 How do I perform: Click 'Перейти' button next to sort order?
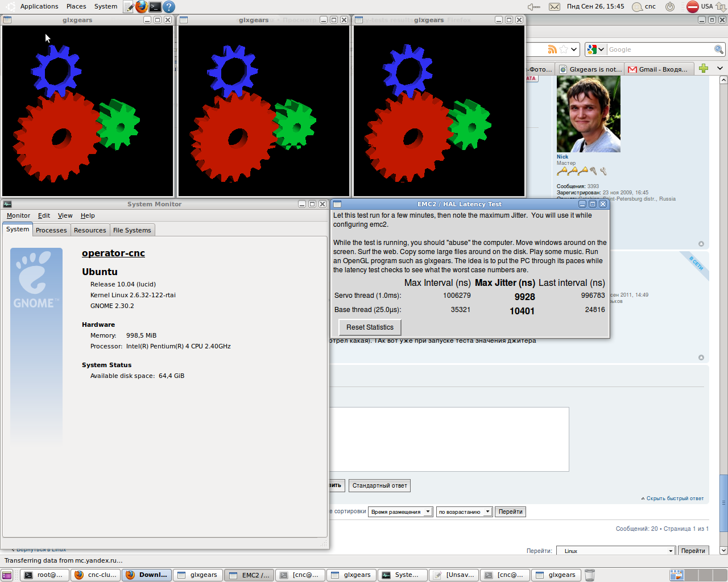pyautogui.click(x=511, y=512)
